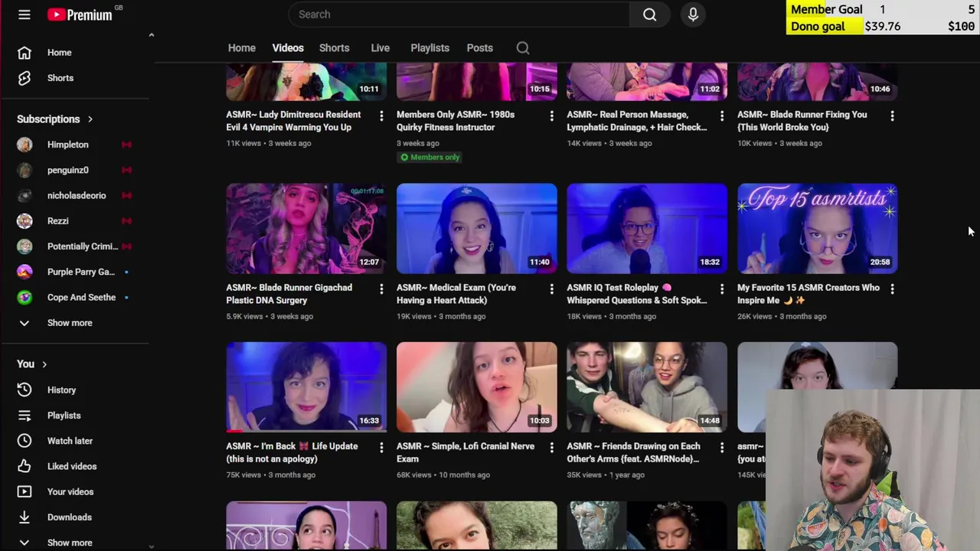
Task: Open the hamburger guide menu
Action: tap(24, 15)
